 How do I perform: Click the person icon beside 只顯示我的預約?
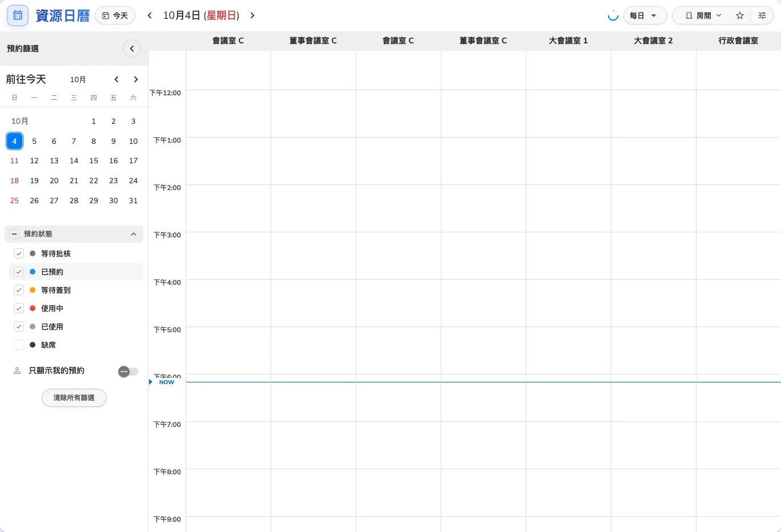17,370
